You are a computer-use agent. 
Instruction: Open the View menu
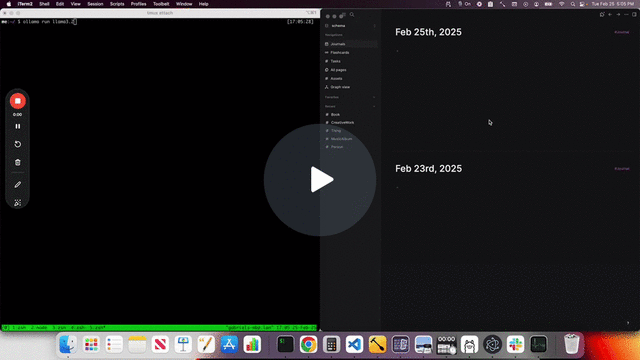click(76, 4)
